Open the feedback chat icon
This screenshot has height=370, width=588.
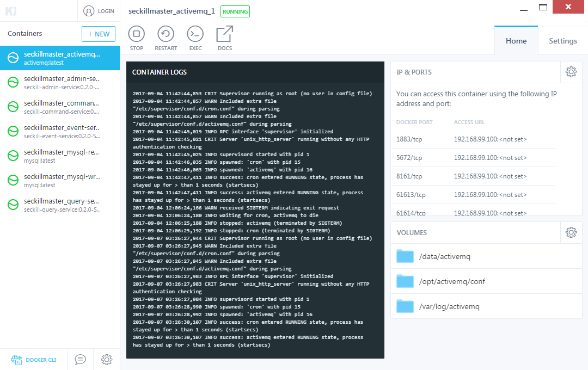coord(80,359)
